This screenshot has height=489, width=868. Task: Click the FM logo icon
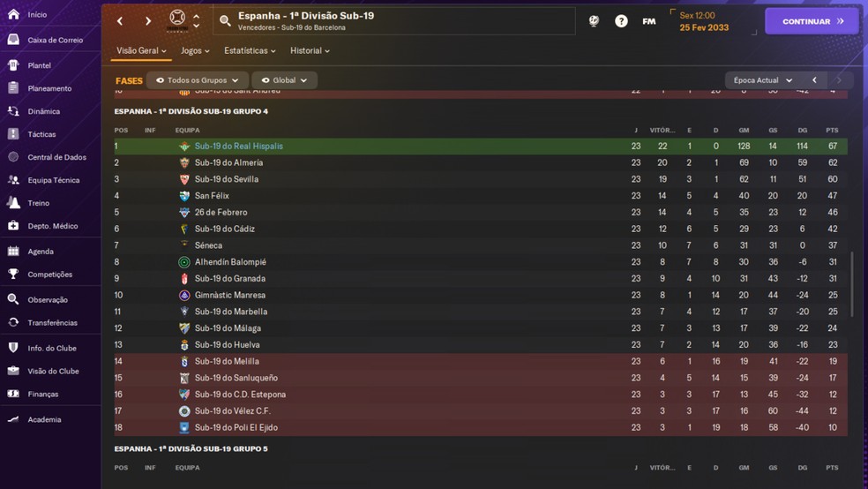coord(649,21)
